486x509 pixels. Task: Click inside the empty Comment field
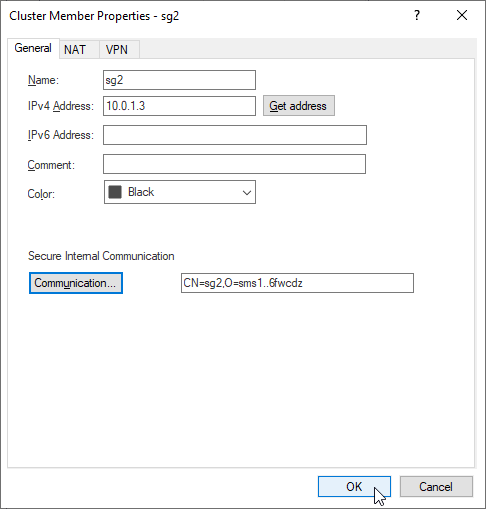click(234, 164)
